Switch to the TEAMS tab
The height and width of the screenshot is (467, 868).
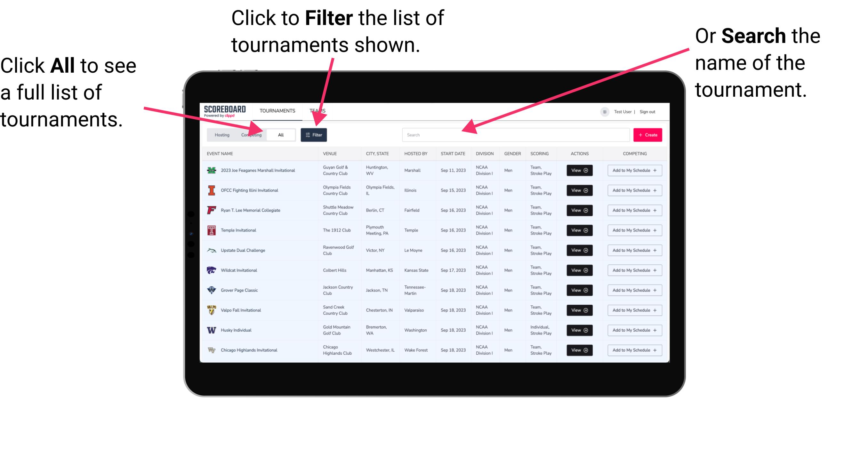point(319,110)
